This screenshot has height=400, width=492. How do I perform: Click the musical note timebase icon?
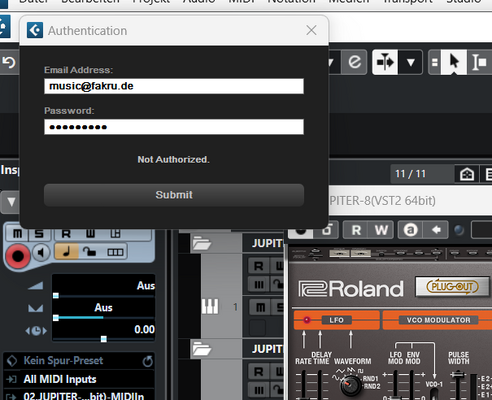67,252
